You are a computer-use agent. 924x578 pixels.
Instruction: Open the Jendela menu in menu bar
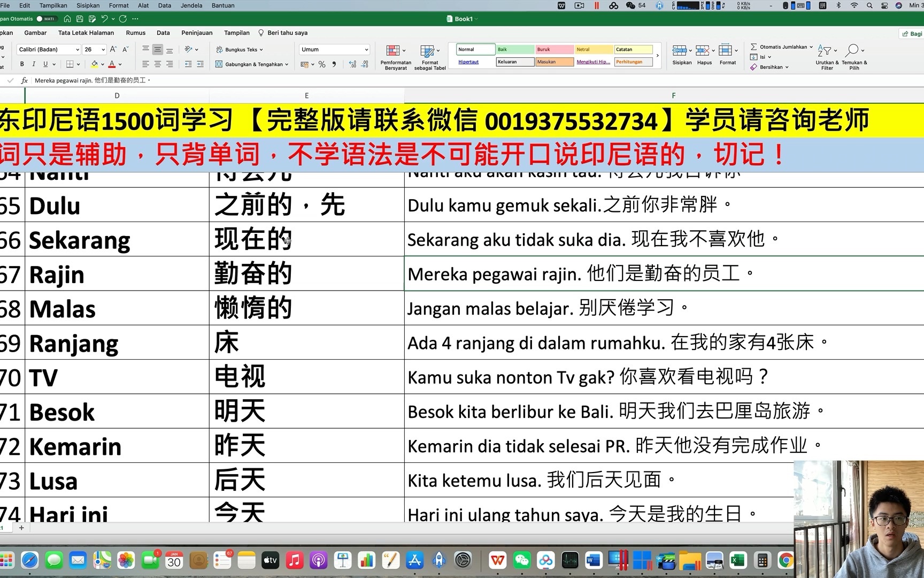click(x=191, y=5)
